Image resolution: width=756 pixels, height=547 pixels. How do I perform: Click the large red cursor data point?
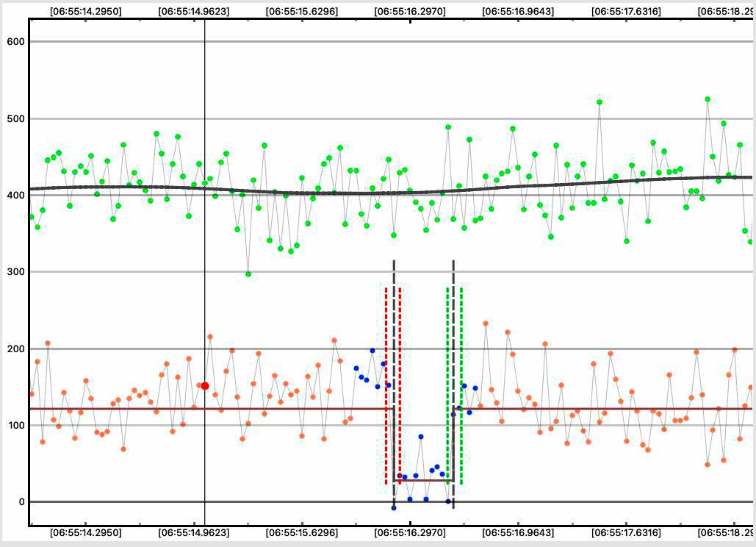point(205,386)
